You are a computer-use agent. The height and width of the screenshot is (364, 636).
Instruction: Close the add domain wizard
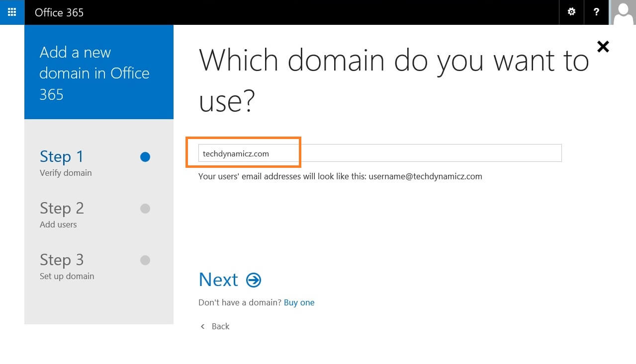603,47
